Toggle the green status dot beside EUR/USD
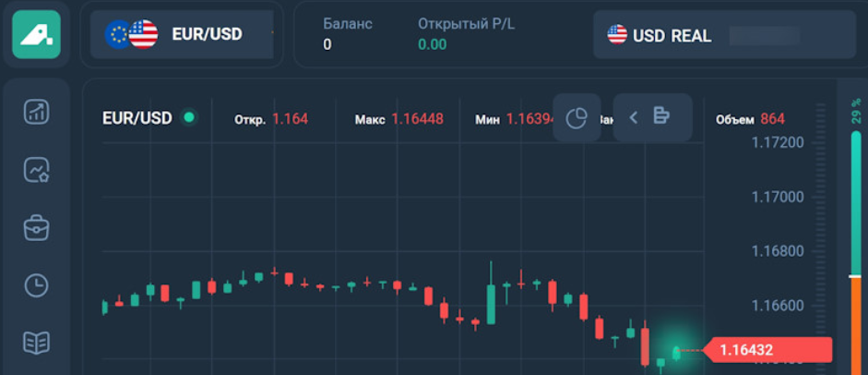 189,117
